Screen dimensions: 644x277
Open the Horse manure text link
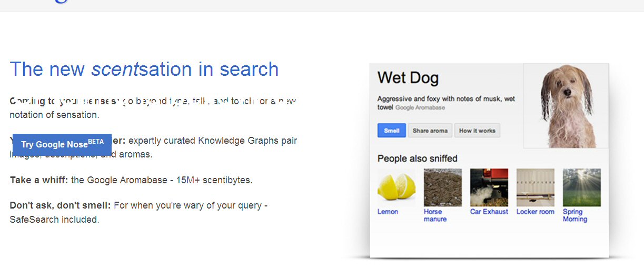(435, 215)
